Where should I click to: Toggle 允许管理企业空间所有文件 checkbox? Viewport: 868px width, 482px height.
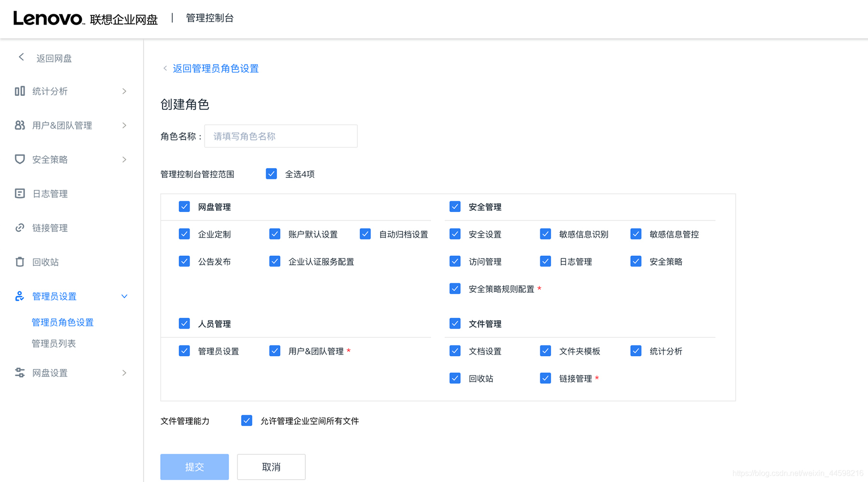coord(246,420)
